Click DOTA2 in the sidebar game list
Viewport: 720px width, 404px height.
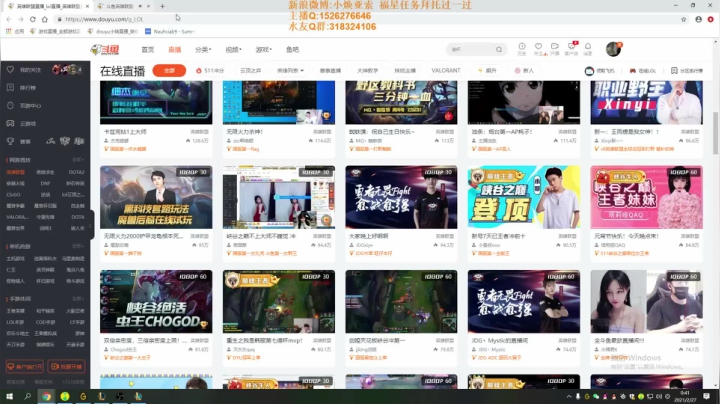77,172
